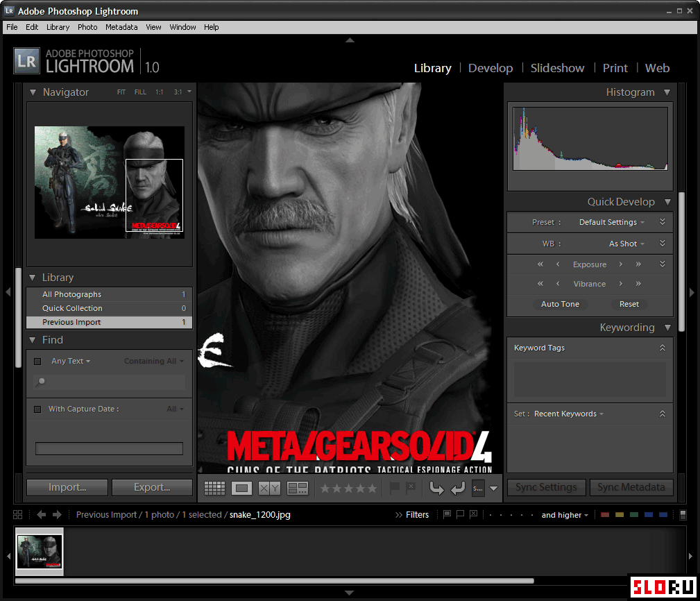
Task: Click Auto Tone in Quick Develop
Action: (561, 304)
